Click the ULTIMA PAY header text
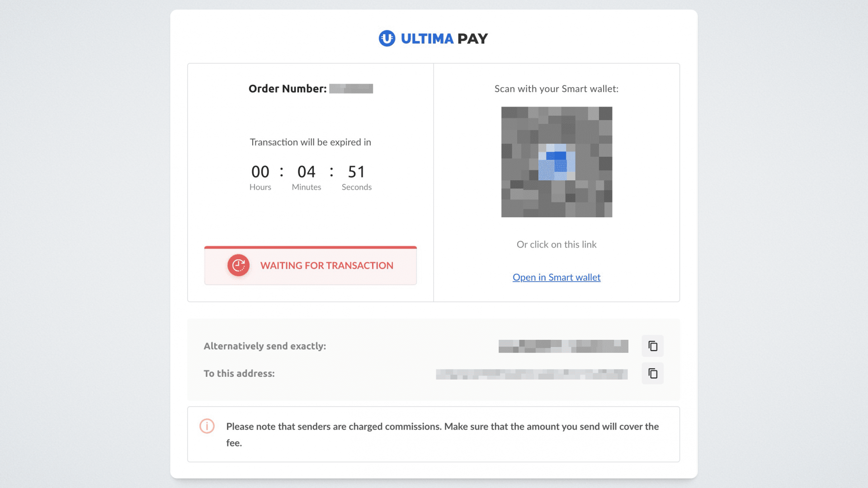868x488 pixels. (x=444, y=39)
